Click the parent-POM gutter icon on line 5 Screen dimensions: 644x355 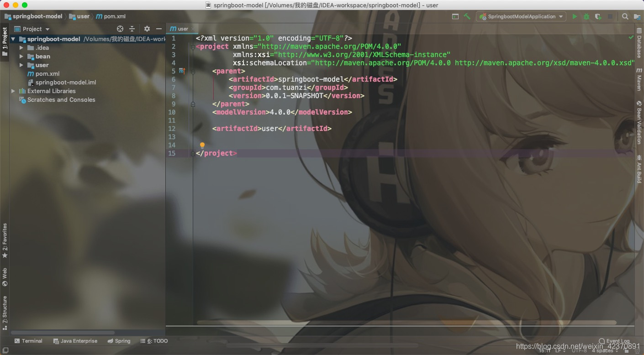pyautogui.click(x=182, y=71)
